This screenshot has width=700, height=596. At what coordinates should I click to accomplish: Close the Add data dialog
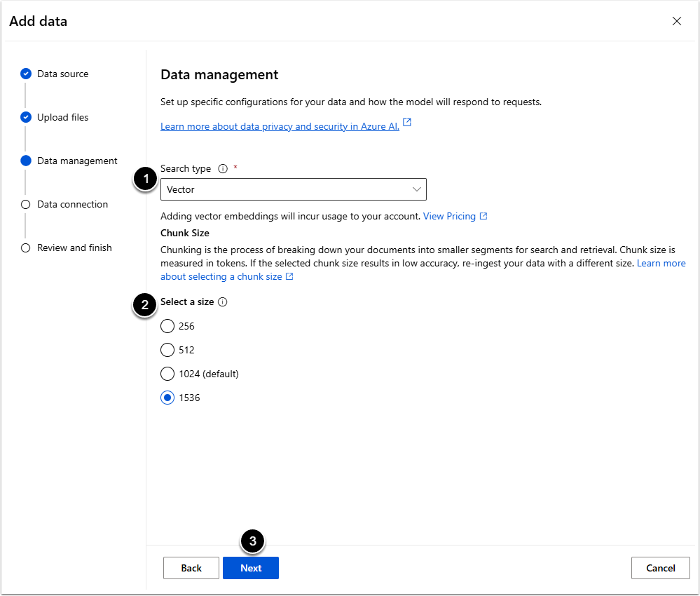pyautogui.click(x=676, y=21)
